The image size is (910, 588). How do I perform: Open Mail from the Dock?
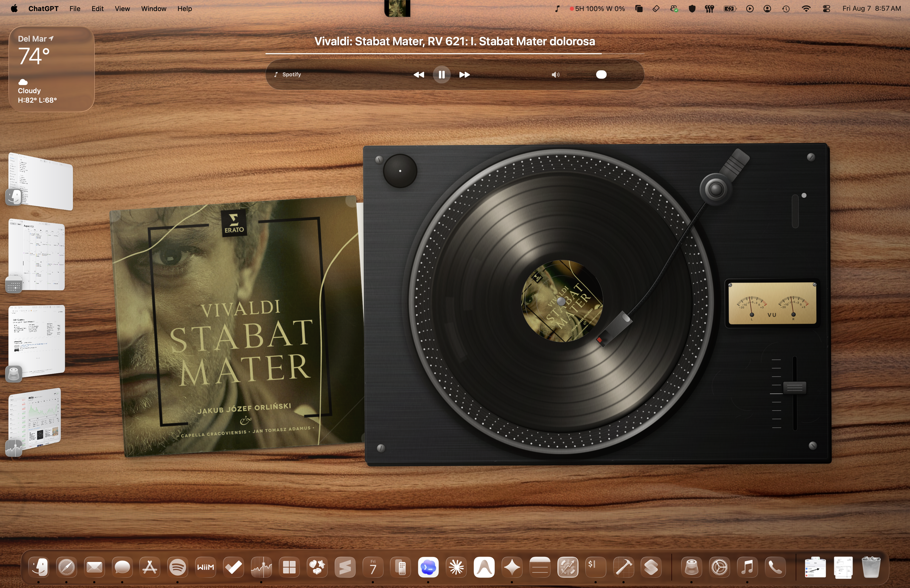[94, 567]
